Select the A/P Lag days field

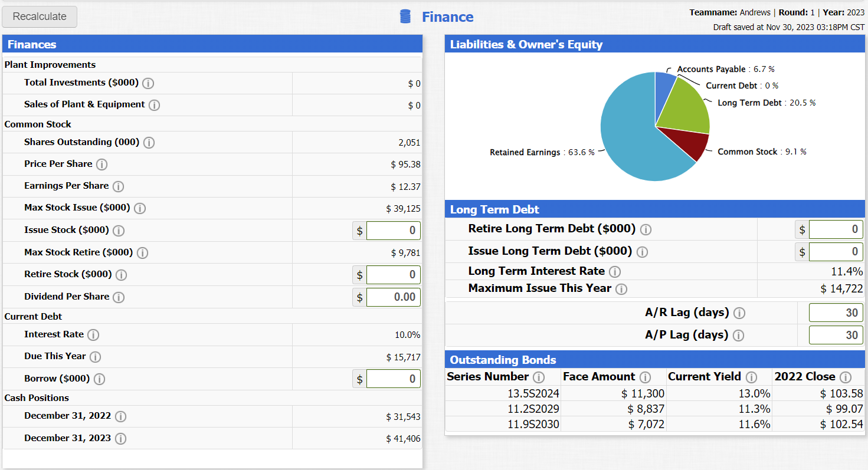[836, 335]
